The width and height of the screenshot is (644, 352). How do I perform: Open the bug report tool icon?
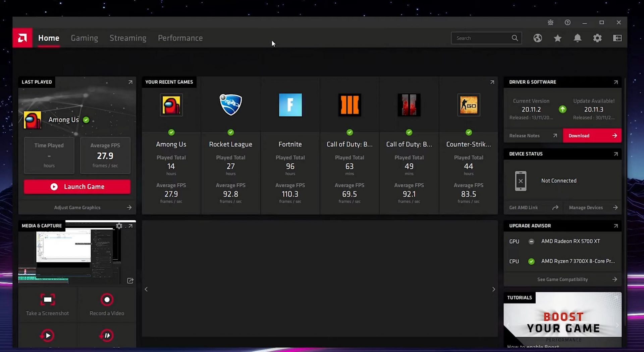(x=550, y=23)
